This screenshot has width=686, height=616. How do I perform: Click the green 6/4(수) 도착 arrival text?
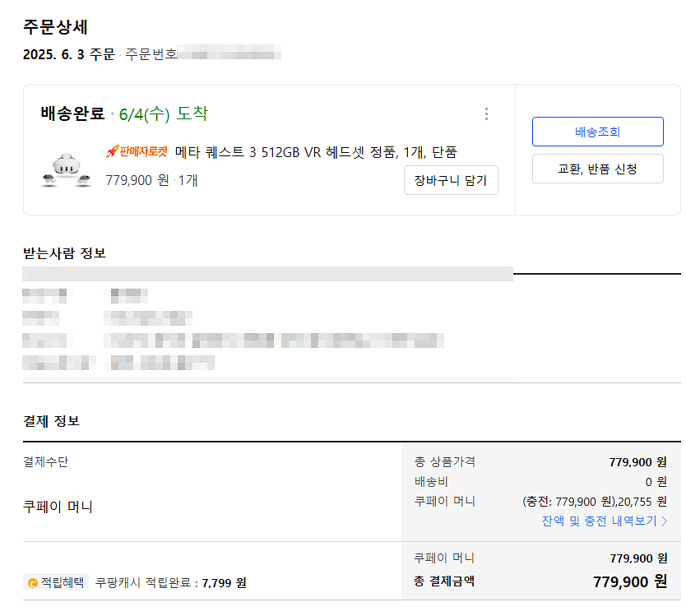coord(163,113)
